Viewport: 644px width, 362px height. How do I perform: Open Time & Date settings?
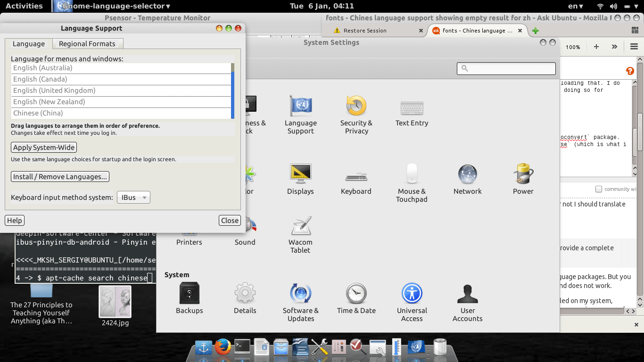tap(356, 298)
